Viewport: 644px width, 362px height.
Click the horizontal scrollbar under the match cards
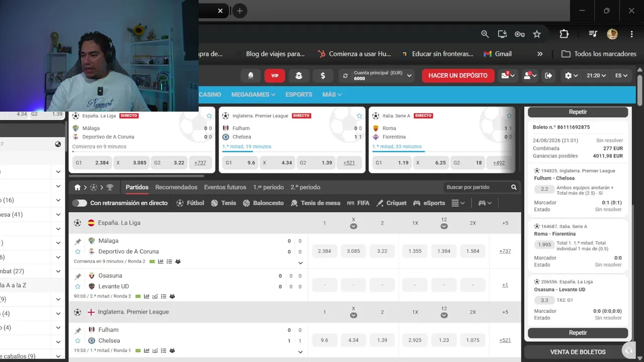pos(136,176)
